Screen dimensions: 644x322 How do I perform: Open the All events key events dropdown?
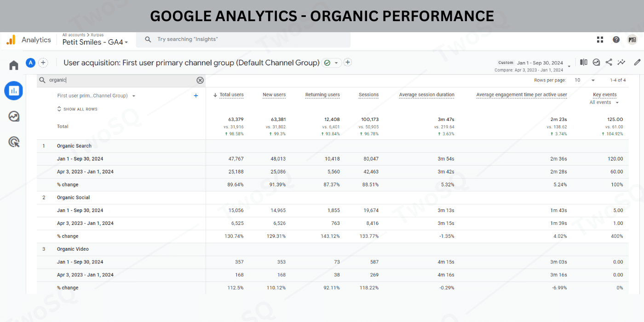click(x=604, y=103)
